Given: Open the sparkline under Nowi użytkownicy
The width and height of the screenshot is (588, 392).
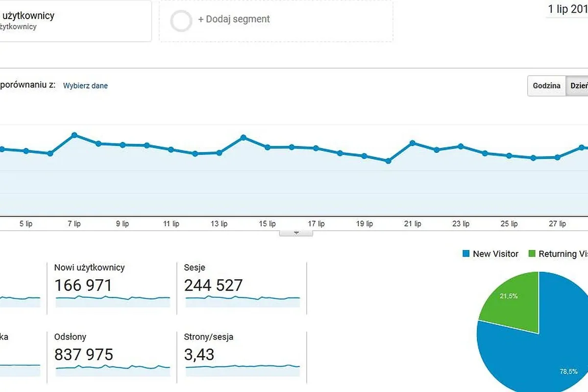Looking at the screenshot, I should (x=113, y=300).
